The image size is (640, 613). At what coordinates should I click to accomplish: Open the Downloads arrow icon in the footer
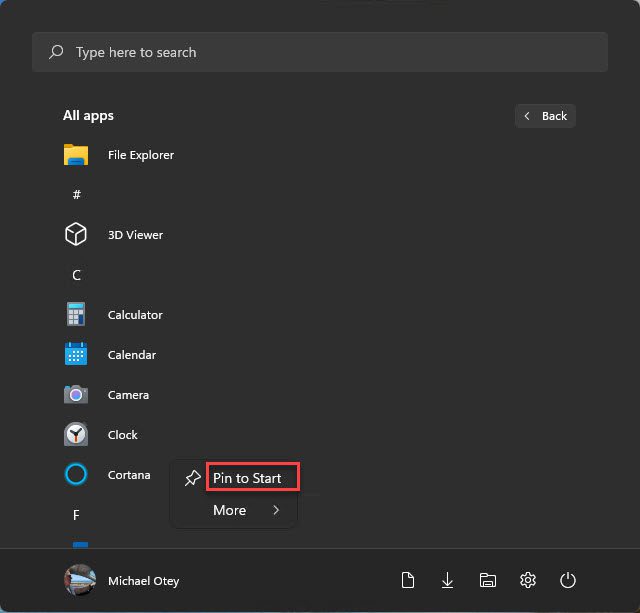[448, 580]
